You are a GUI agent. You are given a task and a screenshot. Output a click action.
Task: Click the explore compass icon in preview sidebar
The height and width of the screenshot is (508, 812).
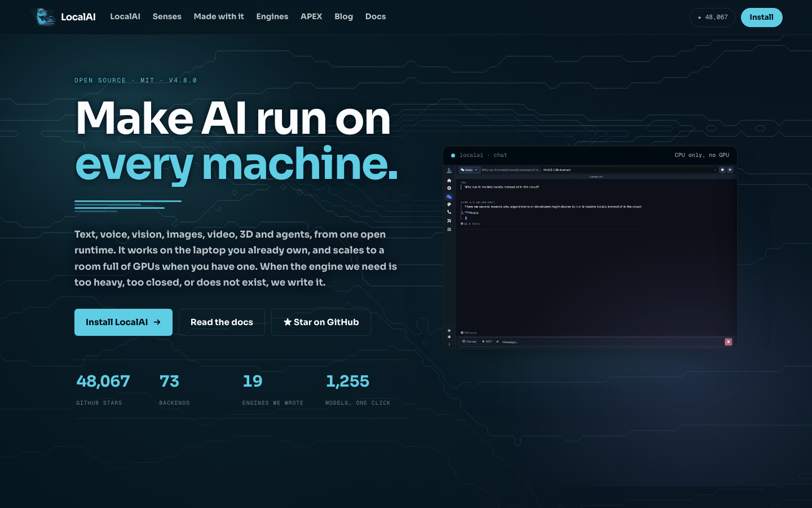[x=449, y=188]
